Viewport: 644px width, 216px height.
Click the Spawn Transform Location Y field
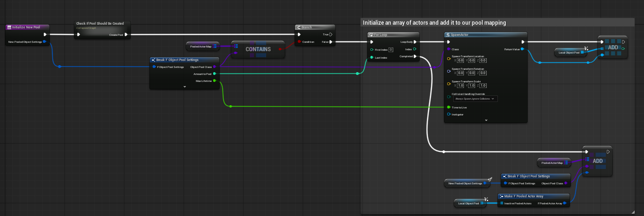pos(472,60)
